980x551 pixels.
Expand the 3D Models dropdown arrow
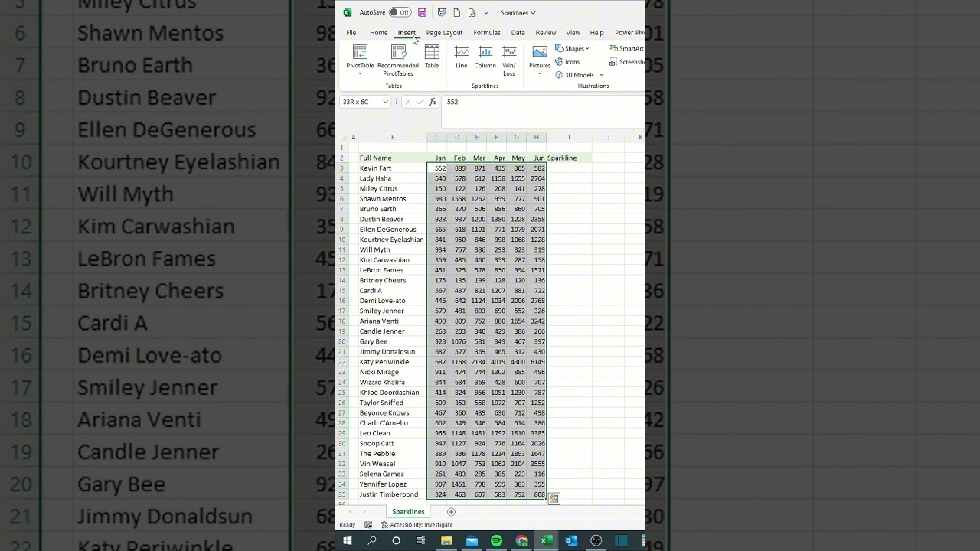point(602,75)
